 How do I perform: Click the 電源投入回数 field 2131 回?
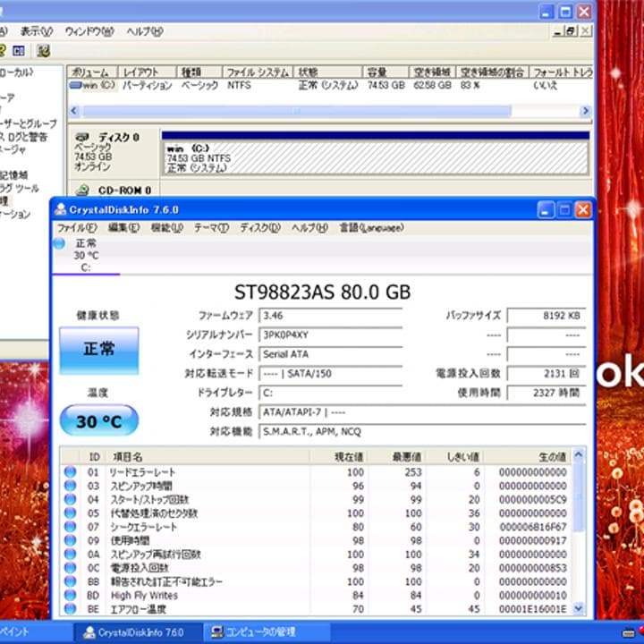(x=547, y=373)
